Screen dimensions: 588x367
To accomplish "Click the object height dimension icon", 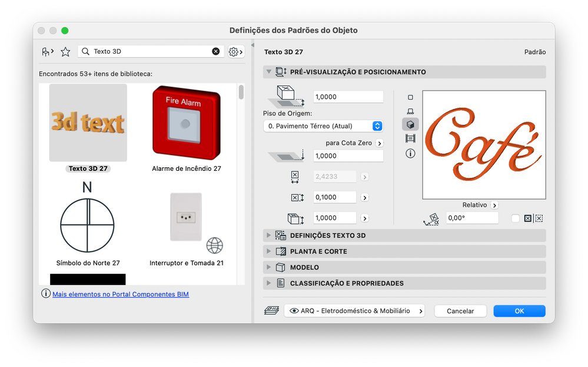I will click(295, 218).
